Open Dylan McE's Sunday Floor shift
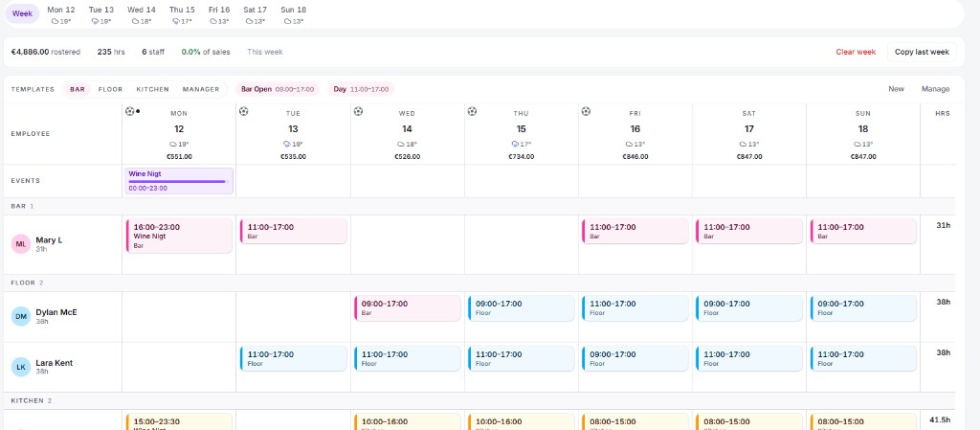Image resolution: width=980 pixels, height=430 pixels. [x=863, y=307]
